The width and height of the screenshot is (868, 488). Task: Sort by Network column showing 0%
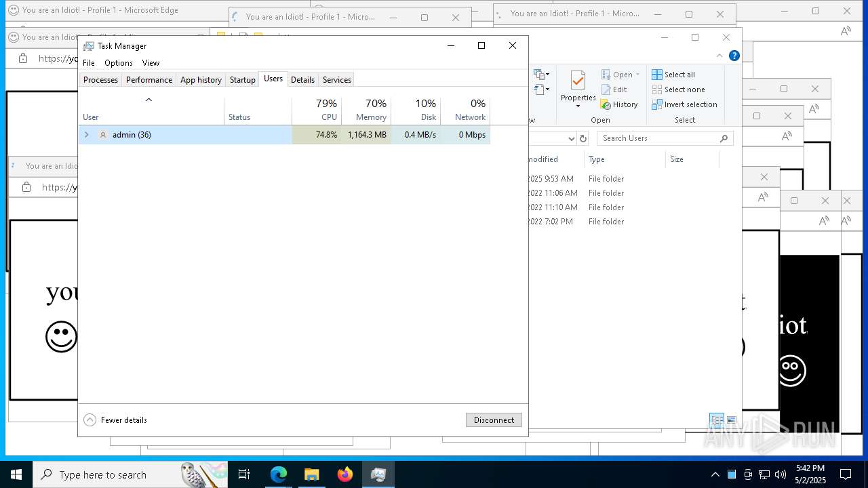coord(465,110)
